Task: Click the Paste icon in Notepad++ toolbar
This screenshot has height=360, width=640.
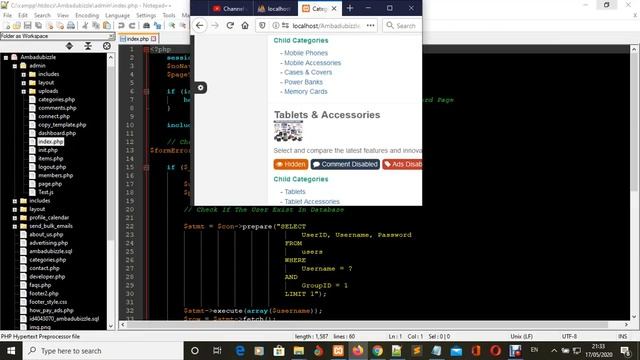Action: [x=107, y=25]
